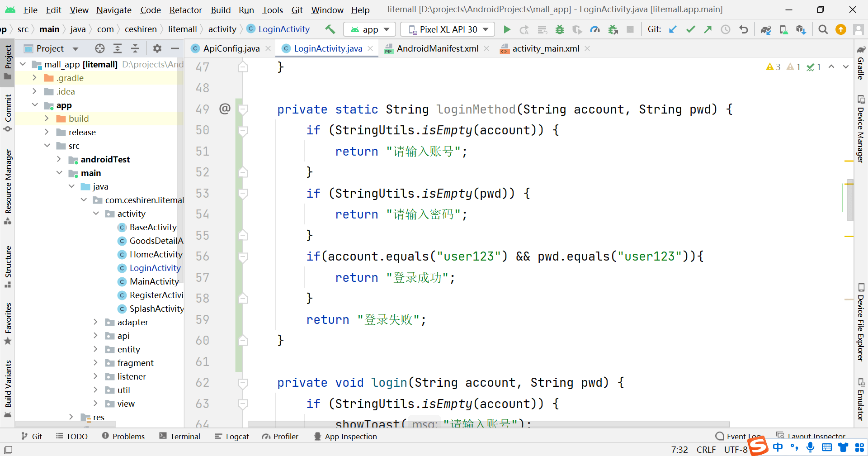Screen dimensions: 868x456
Task: Toggle the Build Variants tool window
Action: [8, 389]
